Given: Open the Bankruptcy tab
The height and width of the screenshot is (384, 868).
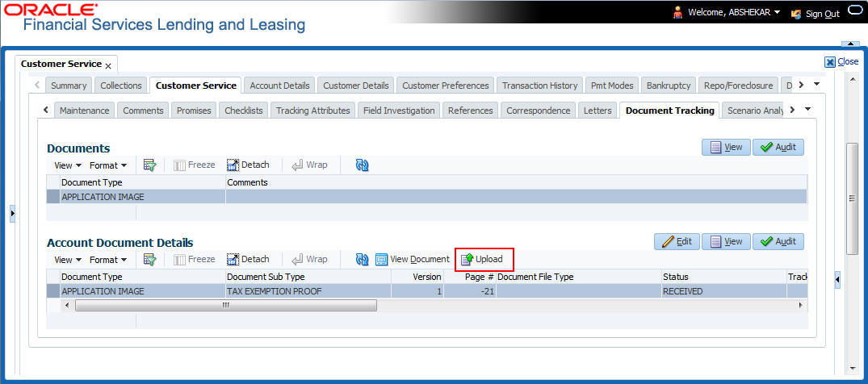Looking at the screenshot, I should pyautogui.click(x=669, y=86).
